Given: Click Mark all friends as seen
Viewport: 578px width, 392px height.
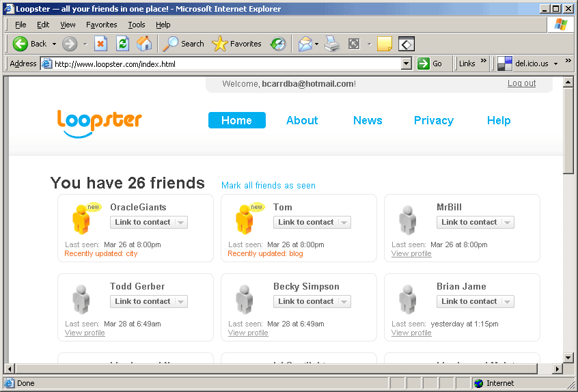Looking at the screenshot, I should pyautogui.click(x=269, y=185).
